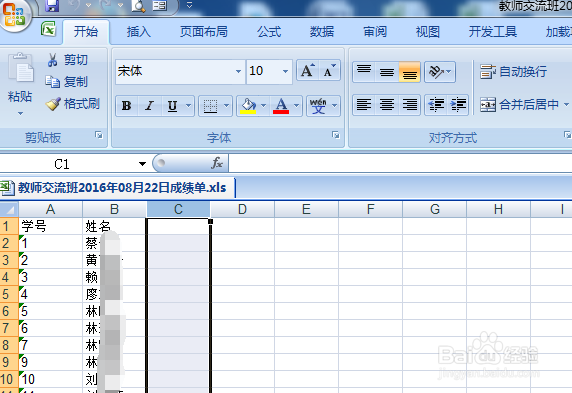Switch to 审阅 tab
The width and height of the screenshot is (572, 393).
(x=375, y=32)
